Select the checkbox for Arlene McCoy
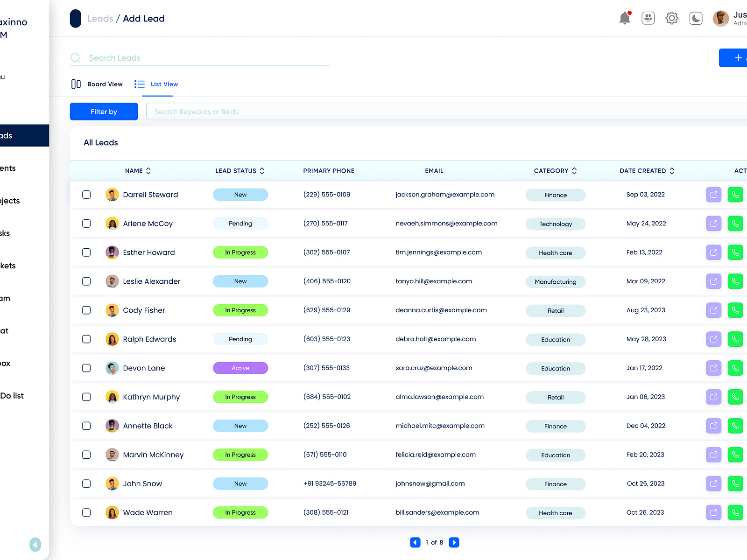This screenshot has width=747, height=560. [86, 224]
